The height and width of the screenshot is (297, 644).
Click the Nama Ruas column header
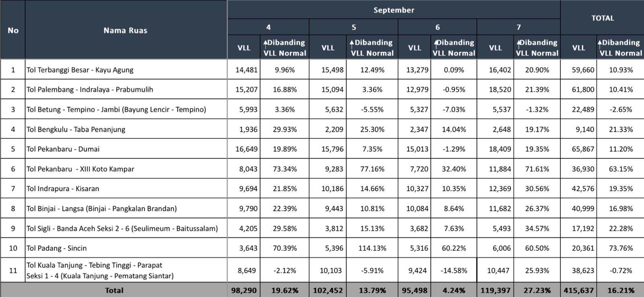[x=126, y=30]
